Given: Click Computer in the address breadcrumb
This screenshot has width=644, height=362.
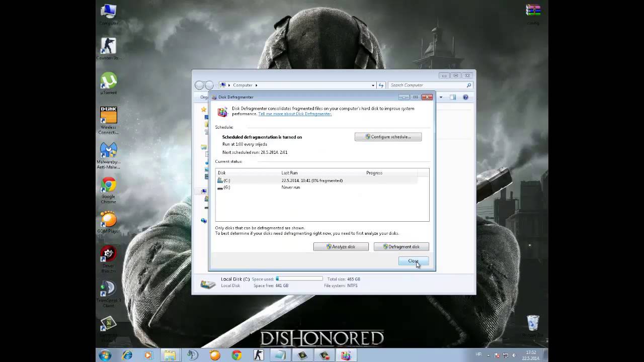Looking at the screenshot, I should [243, 85].
